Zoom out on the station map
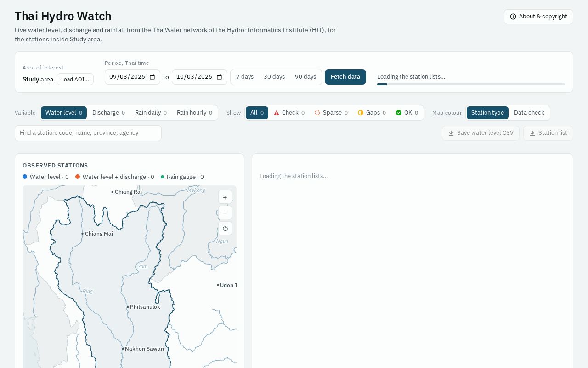This screenshot has width=588, height=368. pyautogui.click(x=225, y=213)
